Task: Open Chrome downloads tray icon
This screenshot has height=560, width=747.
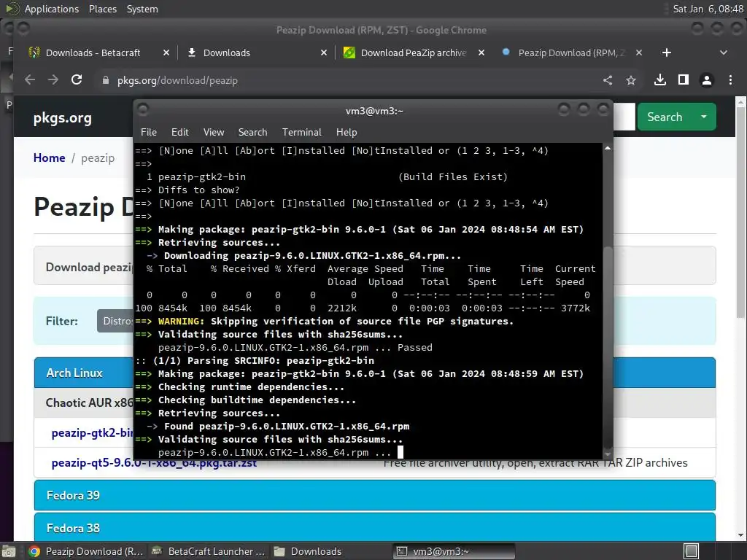Action: [659, 80]
